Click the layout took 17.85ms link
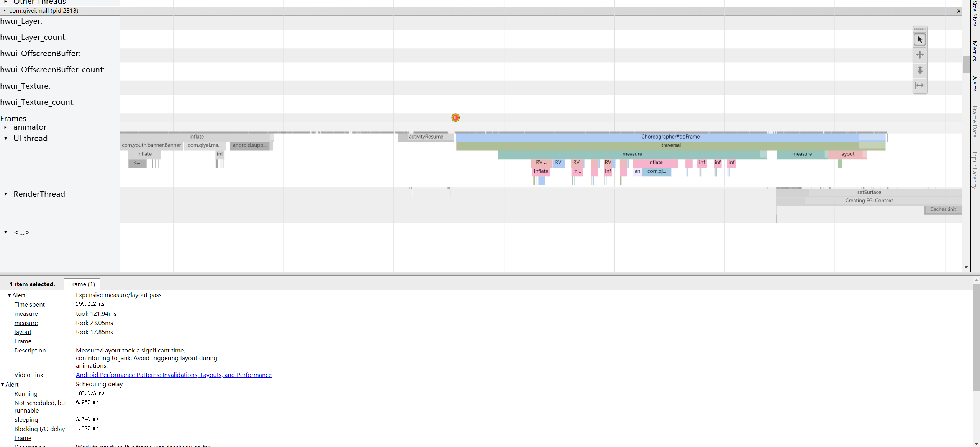This screenshot has height=447, width=980. (x=22, y=332)
